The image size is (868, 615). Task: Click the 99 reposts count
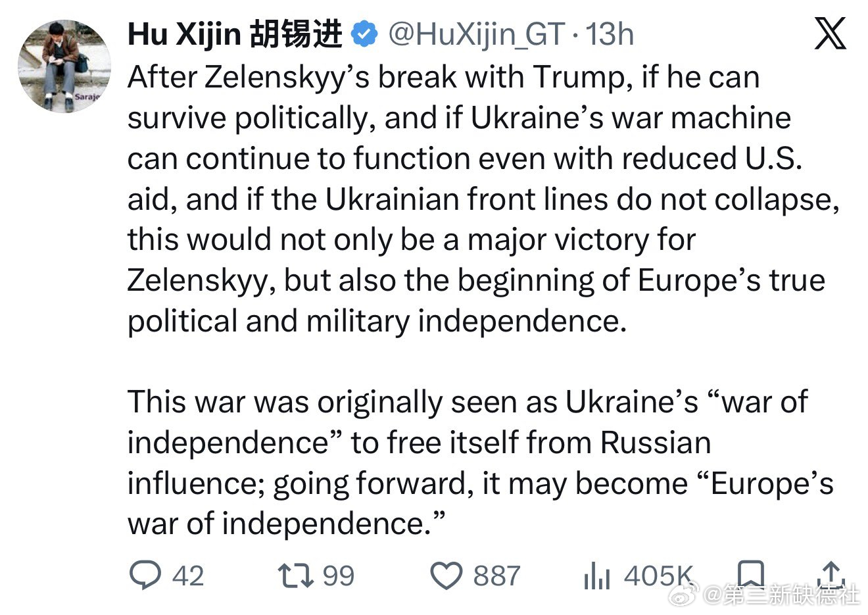[339, 576]
